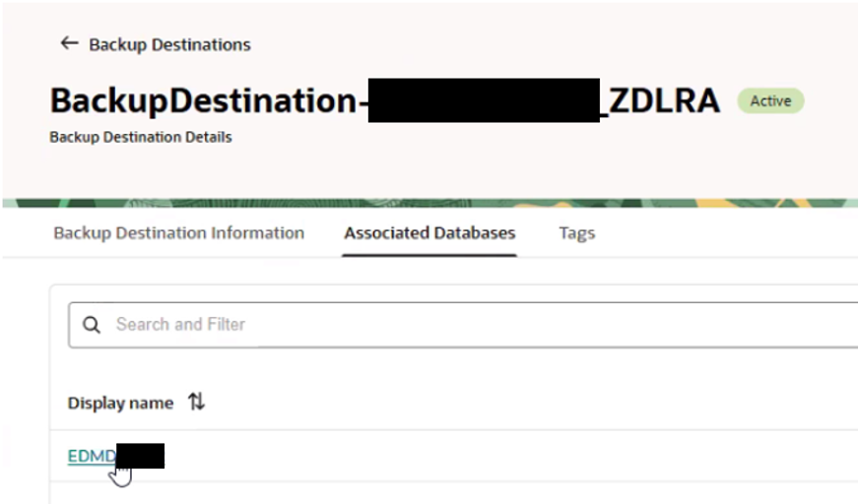The height and width of the screenshot is (504, 859).
Task: Click the ZDLRA suffix in the title
Action: (x=665, y=100)
